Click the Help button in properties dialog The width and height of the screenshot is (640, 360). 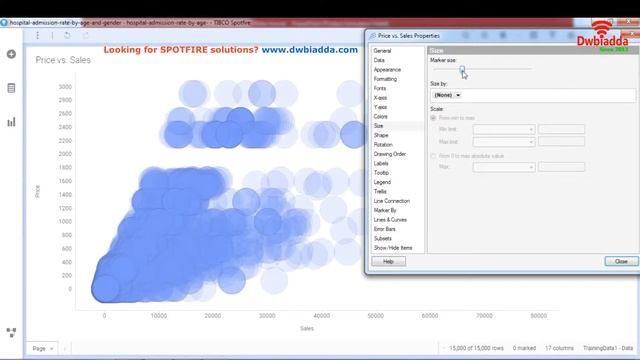(x=389, y=261)
